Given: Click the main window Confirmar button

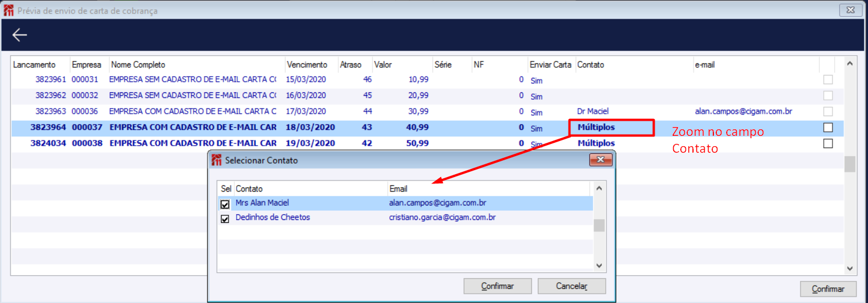Looking at the screenshot, I should (828, 289).
